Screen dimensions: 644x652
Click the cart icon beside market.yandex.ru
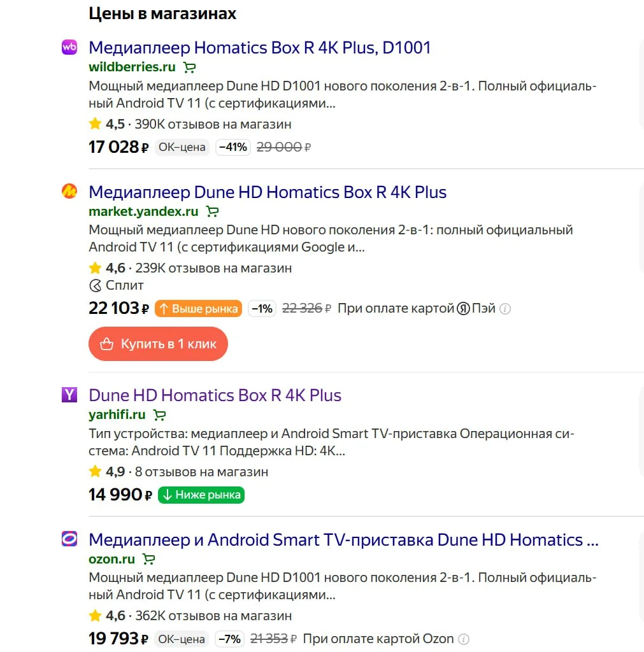tap(213, 212)
